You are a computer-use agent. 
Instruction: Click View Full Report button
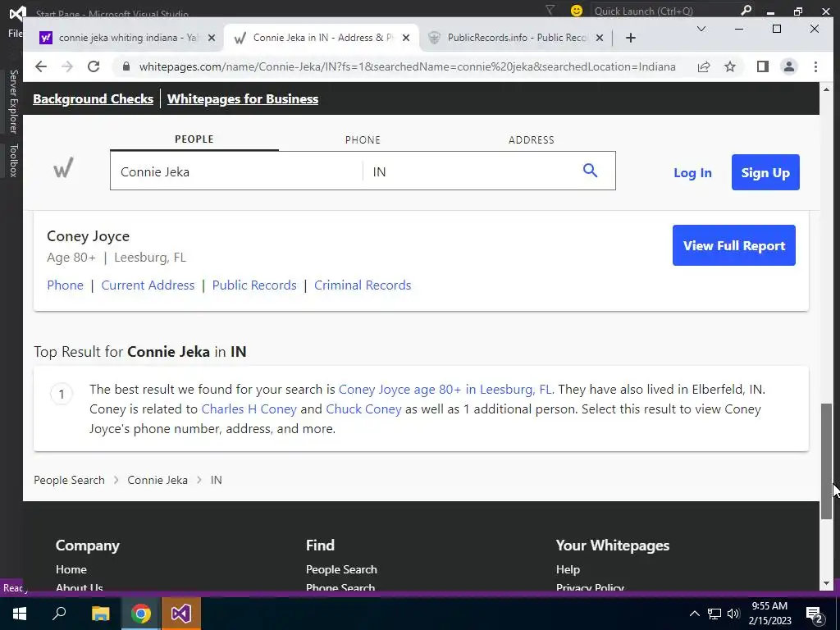click(734, 245)
